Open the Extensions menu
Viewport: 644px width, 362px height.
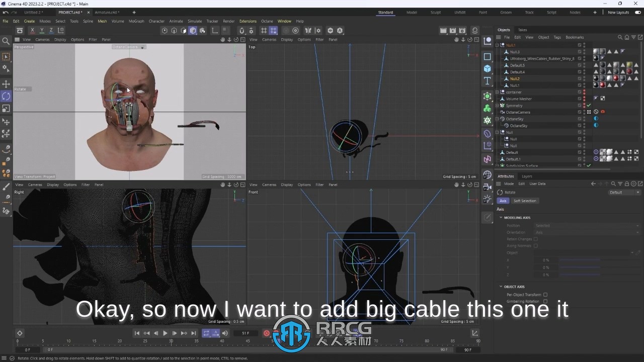coord(248,21)
